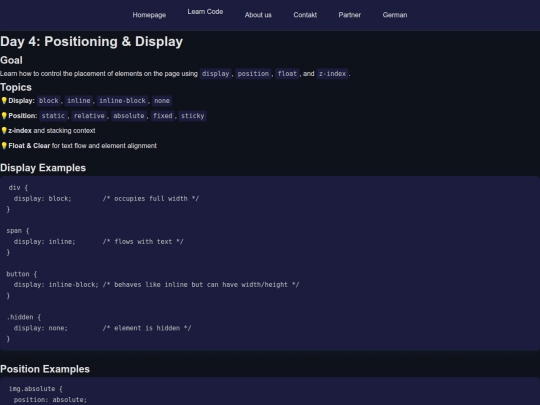Click the 'occupies full width' comment
The width and height of the screenshot is (540, 405).
click(151, 199)
